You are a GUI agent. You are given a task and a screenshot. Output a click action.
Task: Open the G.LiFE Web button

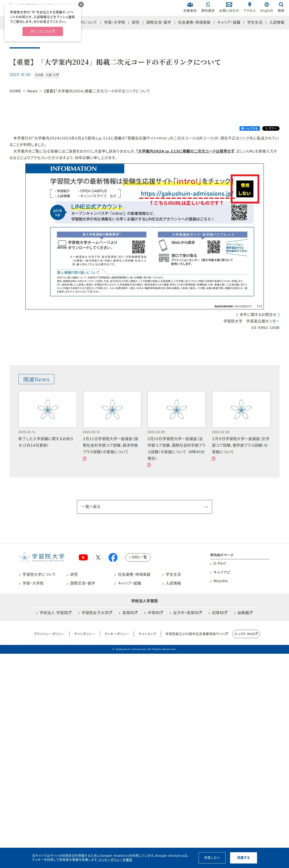pyautogui.click(x=246, y=634)
